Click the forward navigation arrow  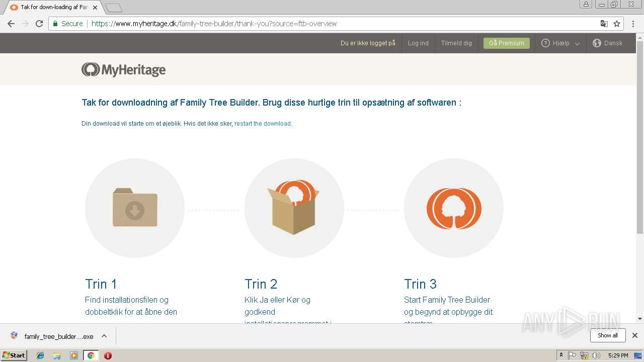tap(25, 24)
